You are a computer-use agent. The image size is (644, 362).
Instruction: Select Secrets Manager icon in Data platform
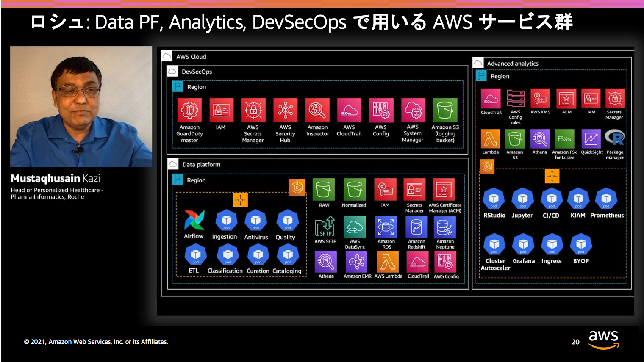414,189
